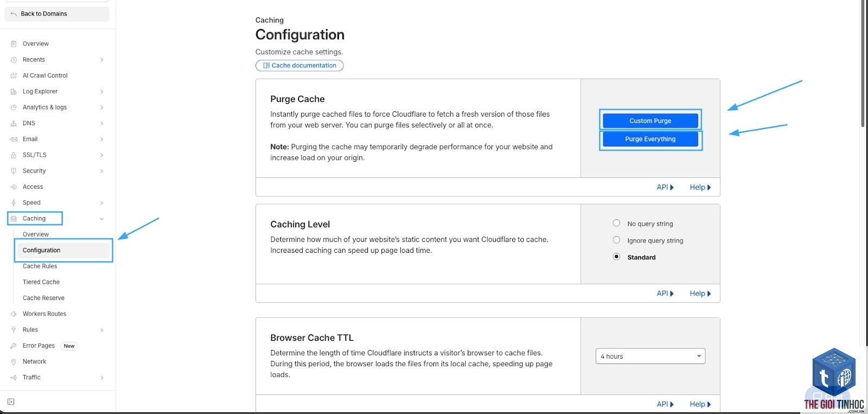
Task: Click the Security shield icon
Action: click(14, 171)
